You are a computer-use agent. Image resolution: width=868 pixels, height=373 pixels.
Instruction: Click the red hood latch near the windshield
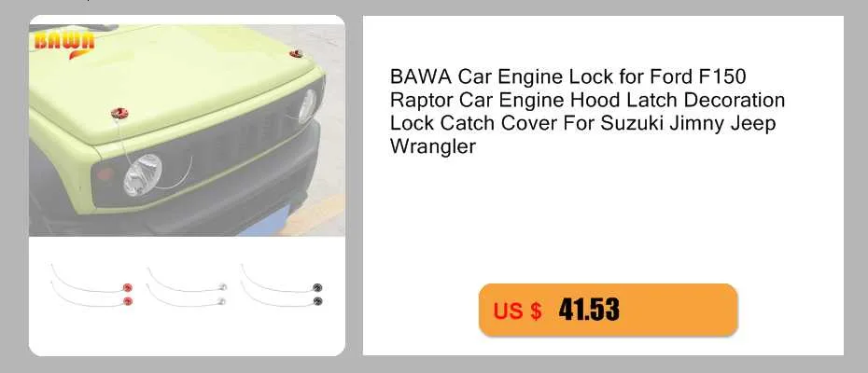(296, 54)
